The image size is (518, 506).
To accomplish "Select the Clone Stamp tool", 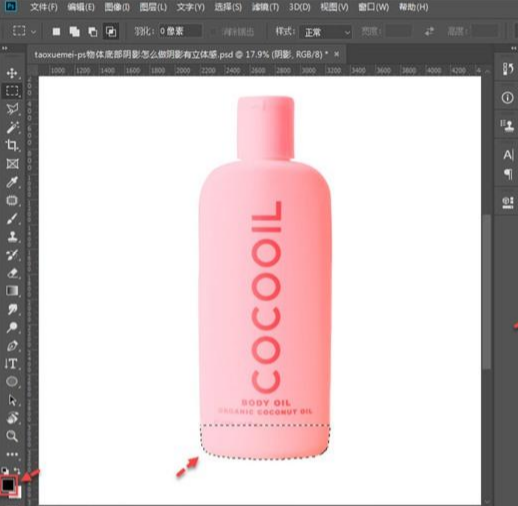I will (12, 237).
